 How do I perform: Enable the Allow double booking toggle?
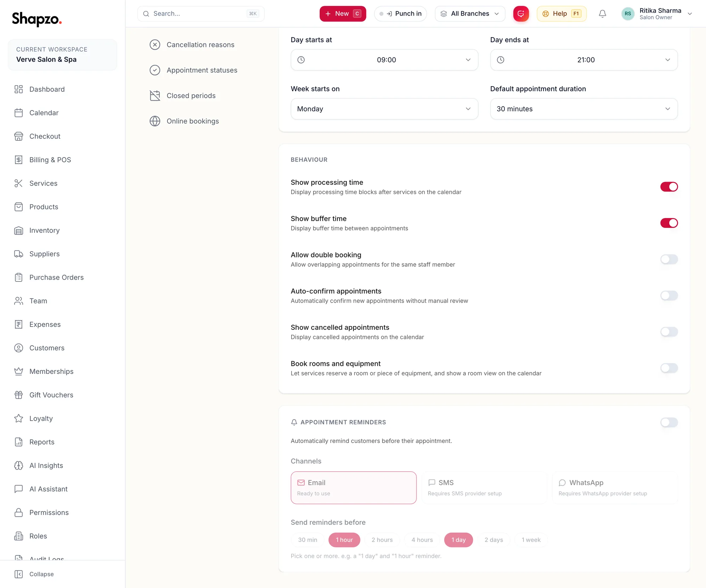point(669,259)
